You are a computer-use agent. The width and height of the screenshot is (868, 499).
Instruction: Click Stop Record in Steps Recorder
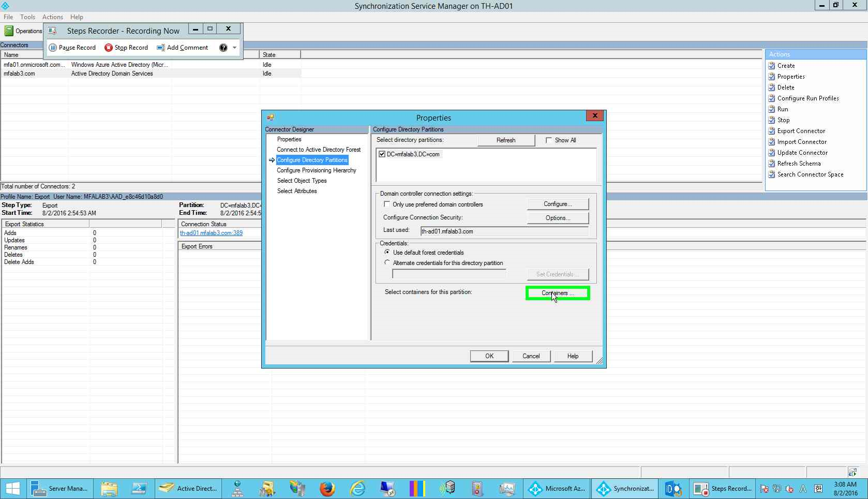pos(126,48)
